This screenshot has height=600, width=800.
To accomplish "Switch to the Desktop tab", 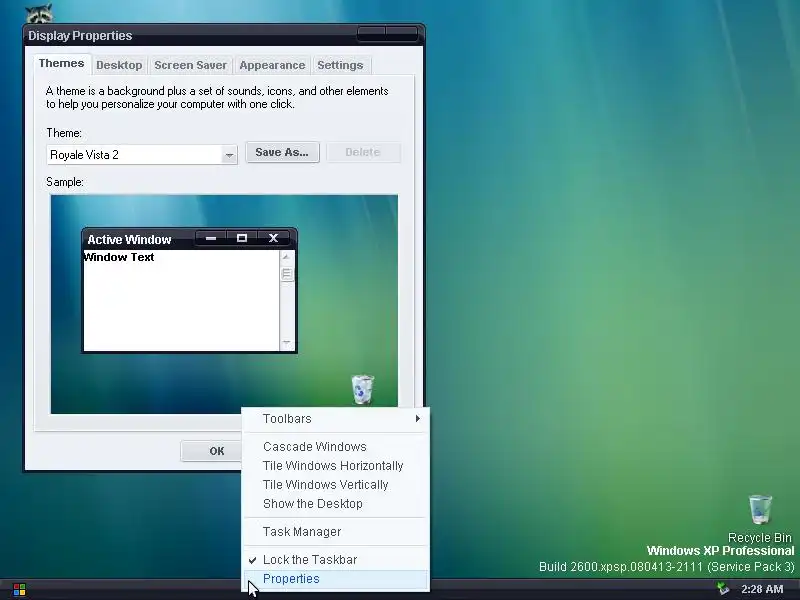I will coord(119,65).
